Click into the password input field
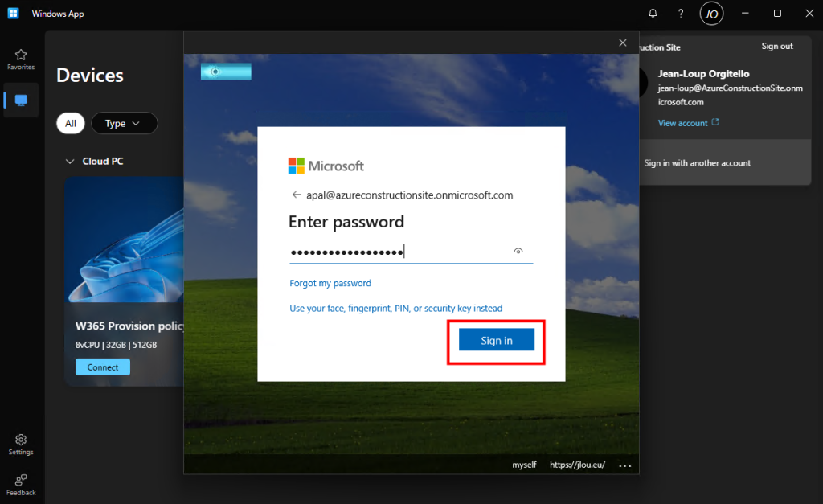The height and width of the screenshot is (504, 823). (x=398, y=252)
